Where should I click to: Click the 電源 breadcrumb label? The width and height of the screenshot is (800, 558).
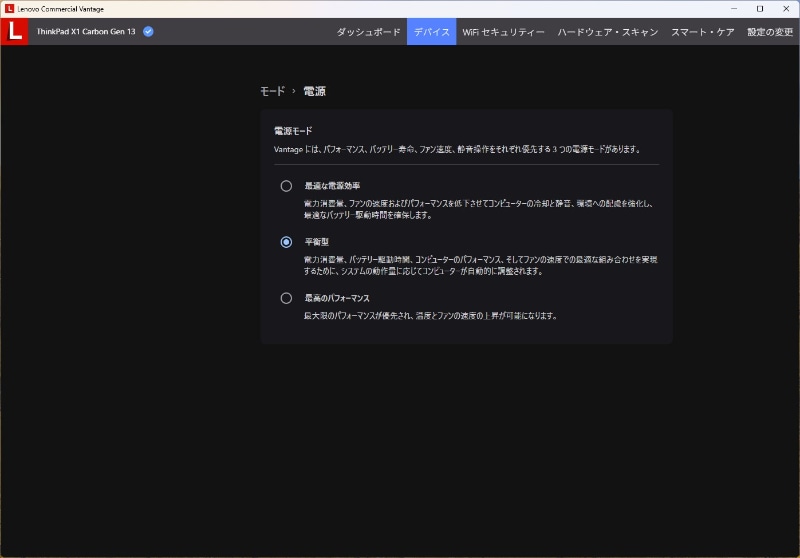pyautogui.click(x=314, y=91)
